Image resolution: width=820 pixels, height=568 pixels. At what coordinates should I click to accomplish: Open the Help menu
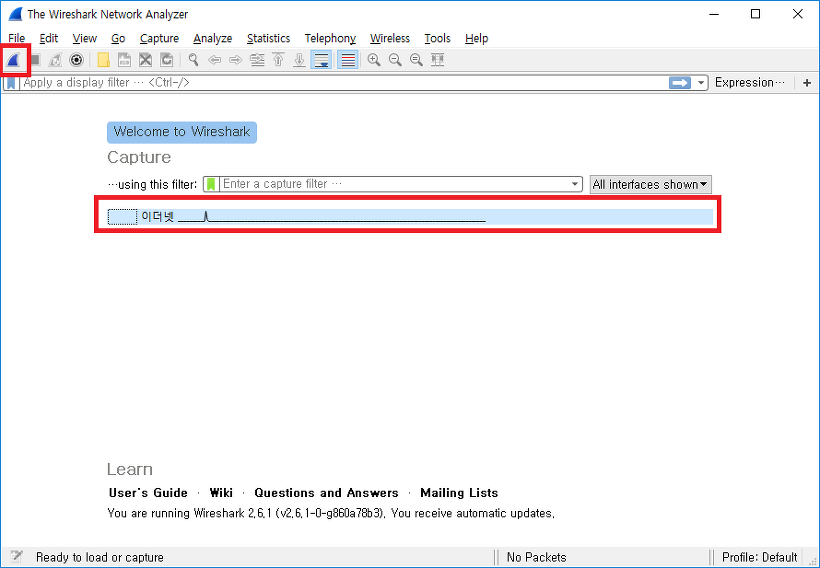(x=476, y=38)
